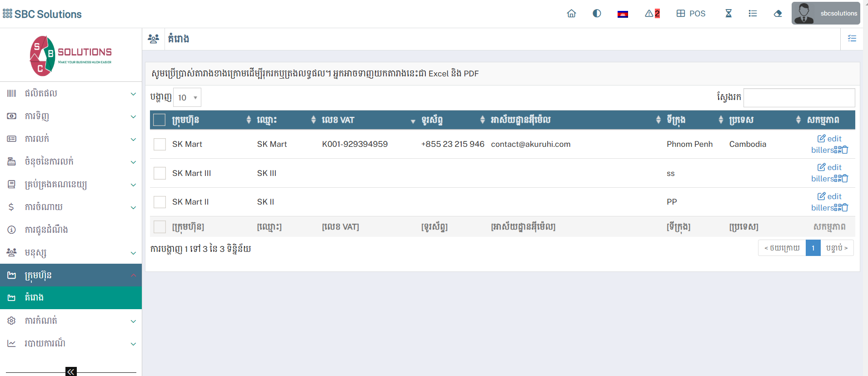Open the POS menu item
This screenshot has width=868, height=376.
691,14
